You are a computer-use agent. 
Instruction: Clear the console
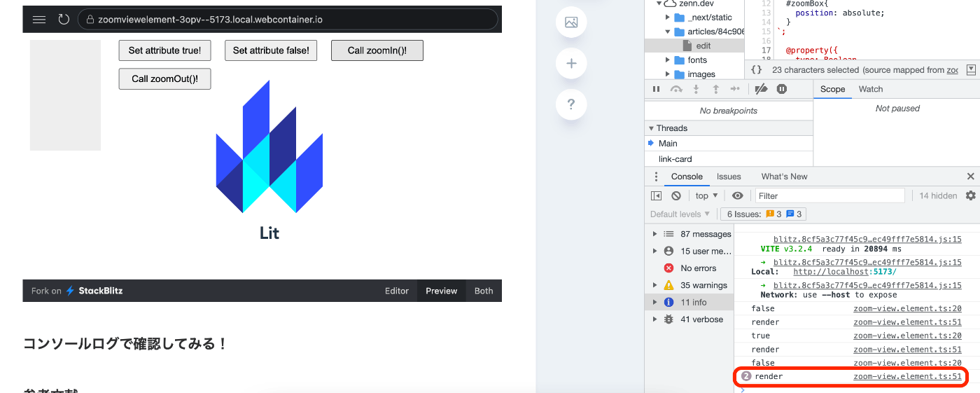tap(676, 195)
